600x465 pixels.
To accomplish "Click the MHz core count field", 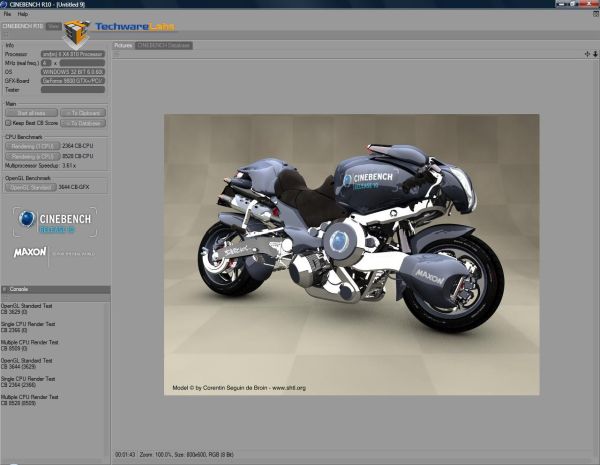I will pos(46,63).
